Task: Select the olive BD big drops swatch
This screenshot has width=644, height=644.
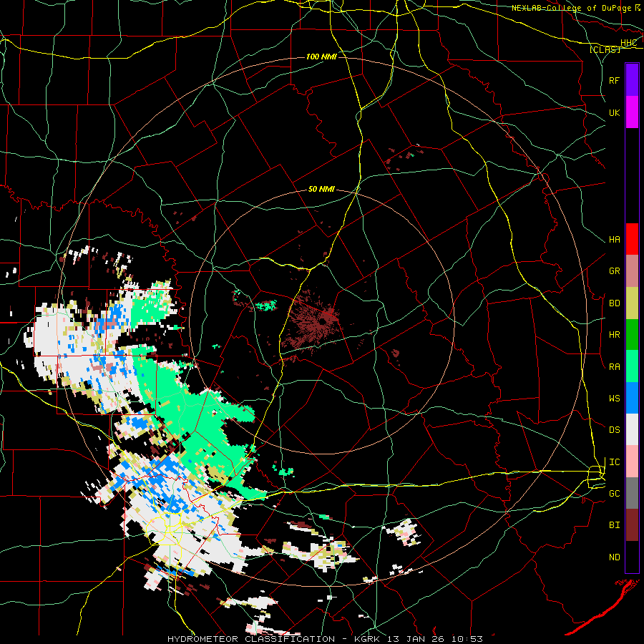Action: pos(632,303)
